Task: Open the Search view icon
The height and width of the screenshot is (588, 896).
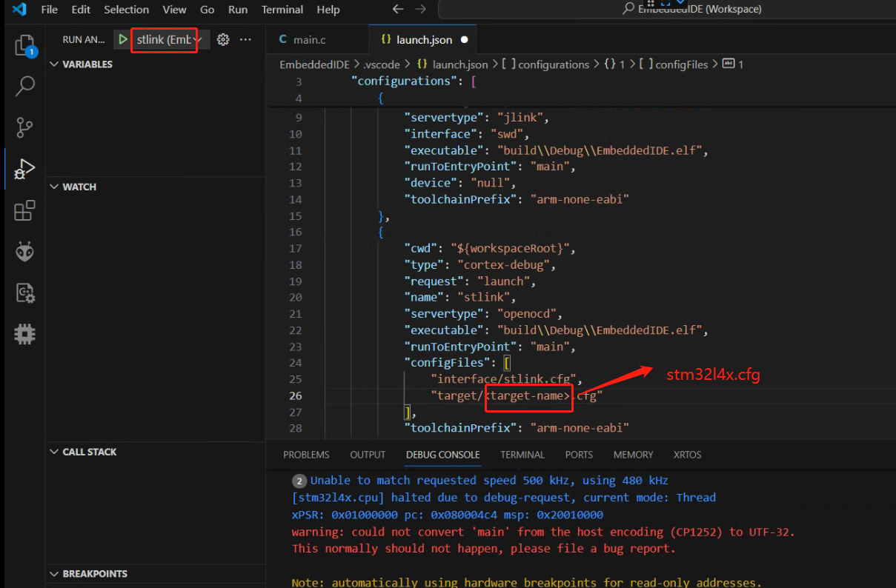Action: (24, 87)
